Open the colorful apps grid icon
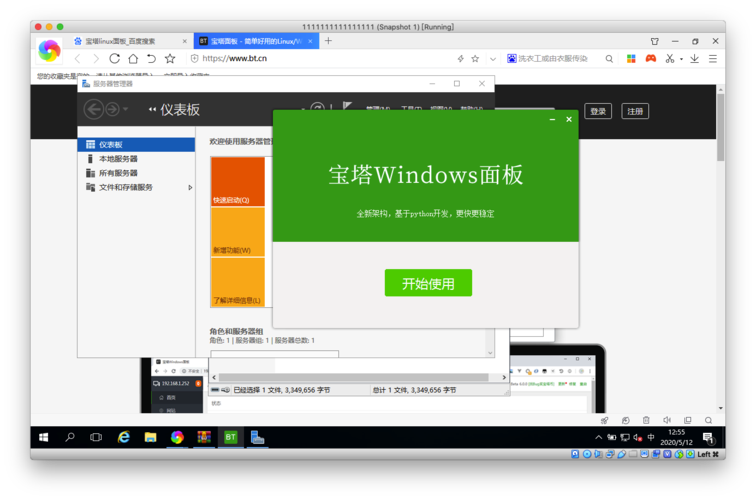This screenshot has width=756, height=500. click(631, 59)
